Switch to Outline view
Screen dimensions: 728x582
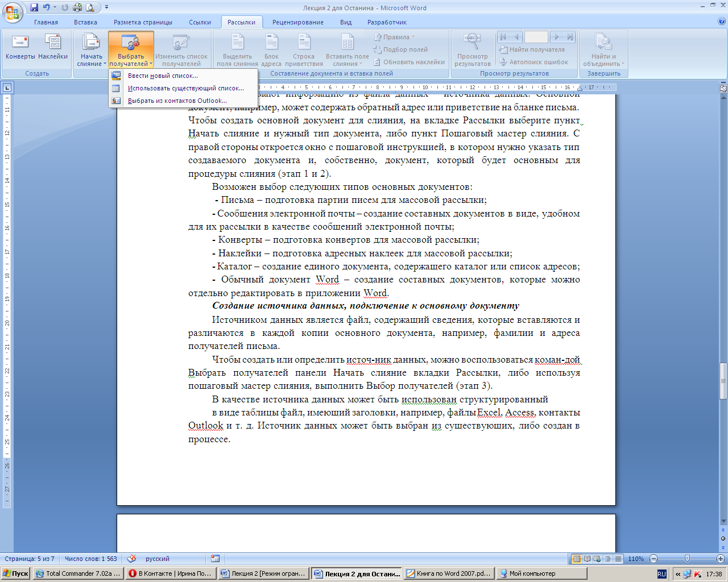coord(608,559)
